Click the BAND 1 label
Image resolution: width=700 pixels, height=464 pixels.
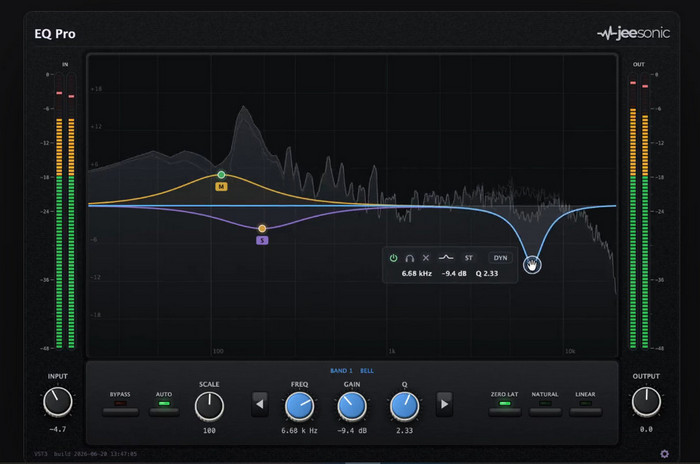pyautogui.click(x=341, y=371)
